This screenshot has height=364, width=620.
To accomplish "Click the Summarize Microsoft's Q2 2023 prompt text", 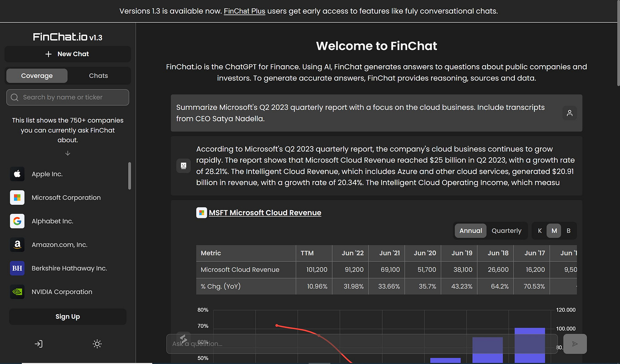I will pyautogui.click(x=360, y=113).
